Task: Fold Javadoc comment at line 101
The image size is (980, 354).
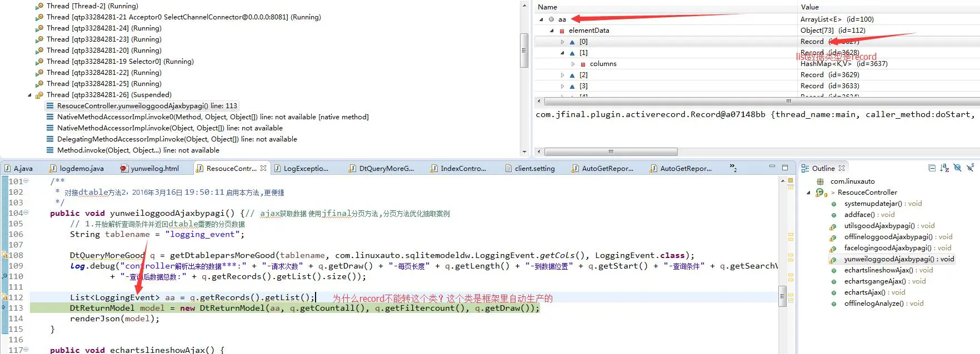Action: pos(26,181)
